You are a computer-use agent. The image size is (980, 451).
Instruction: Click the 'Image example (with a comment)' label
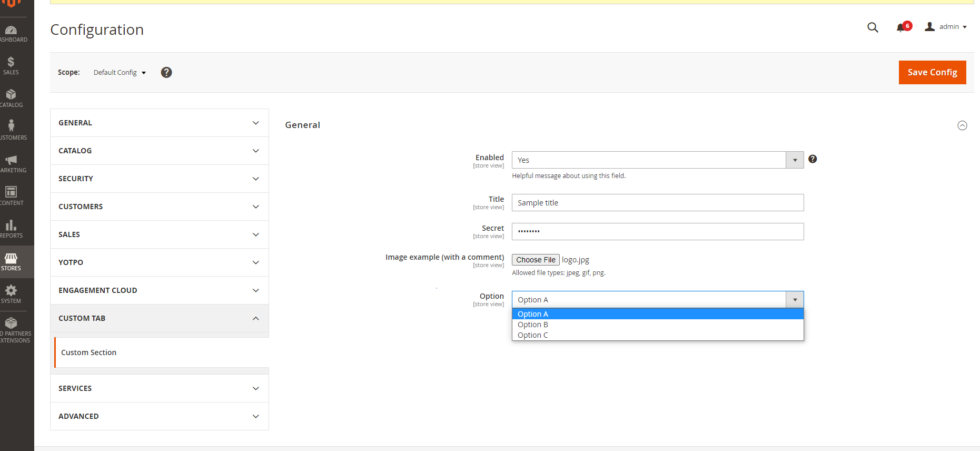click(x=444, y=257)
